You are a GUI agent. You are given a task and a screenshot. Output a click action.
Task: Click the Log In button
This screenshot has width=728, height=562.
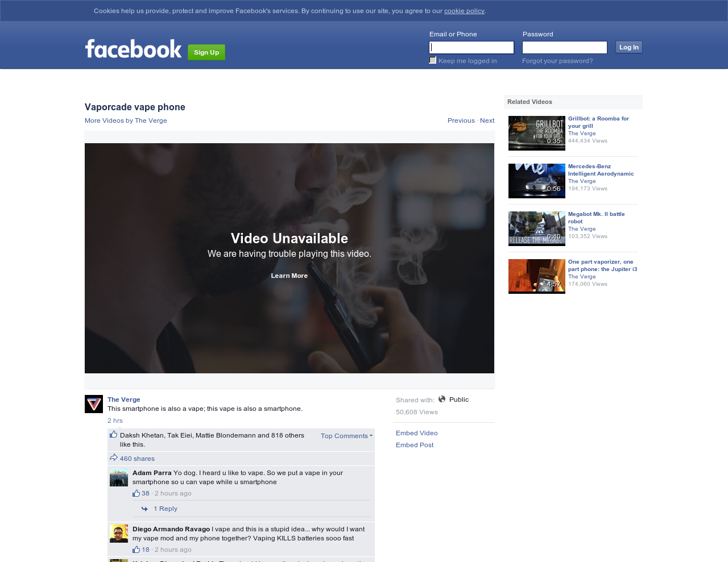629,47
